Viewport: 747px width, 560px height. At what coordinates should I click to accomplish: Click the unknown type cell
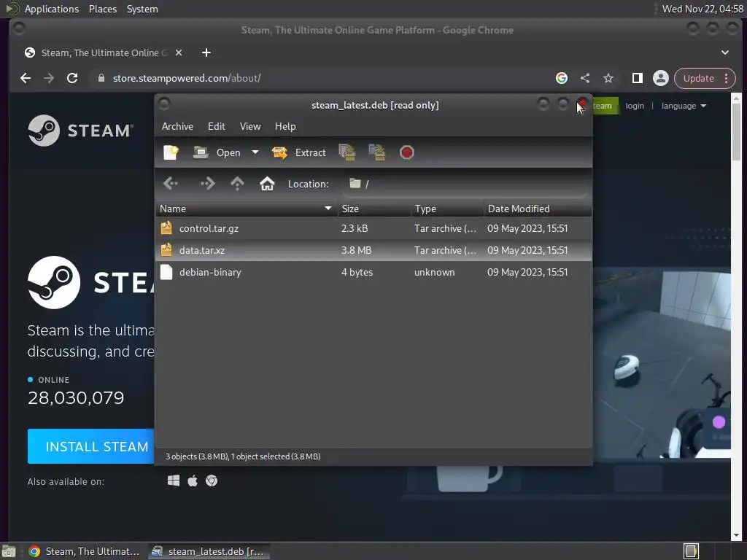(435, 273)
